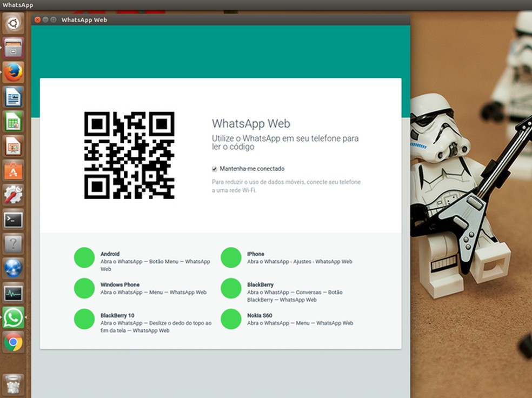532x398 pixels.
Task: Launch Google Chrome from the launcher
Action: point(13,342)
